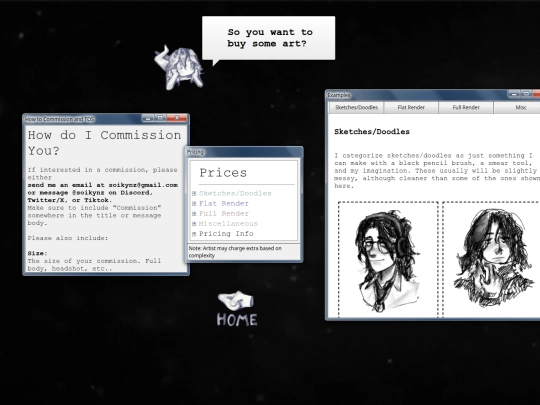This screenshot has width=540, height=405.
Task: Switch to Full Render tab in Examples
Action: 466,107
